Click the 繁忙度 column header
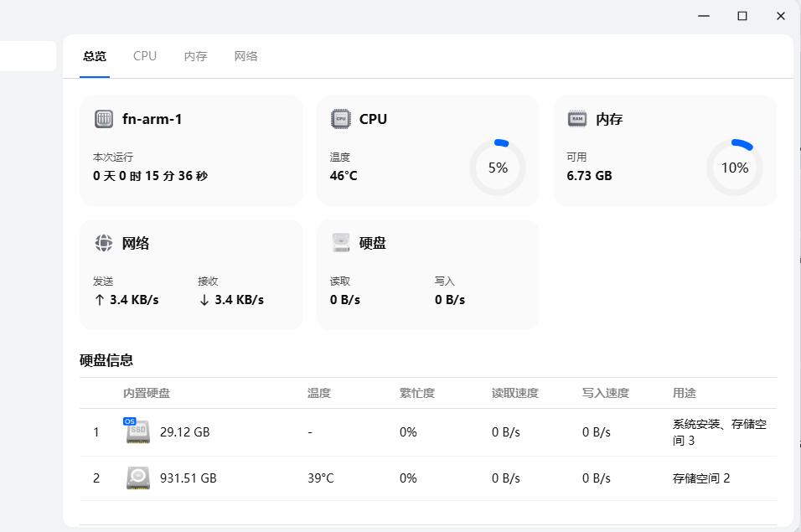This screenshot has height=532, width=801. coord(417,393)
